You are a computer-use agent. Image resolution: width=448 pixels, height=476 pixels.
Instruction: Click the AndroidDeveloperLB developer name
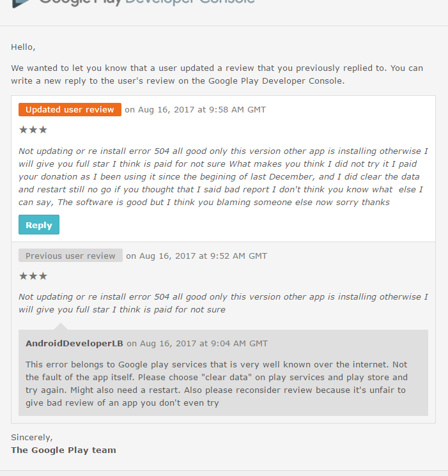coord(74,343)
